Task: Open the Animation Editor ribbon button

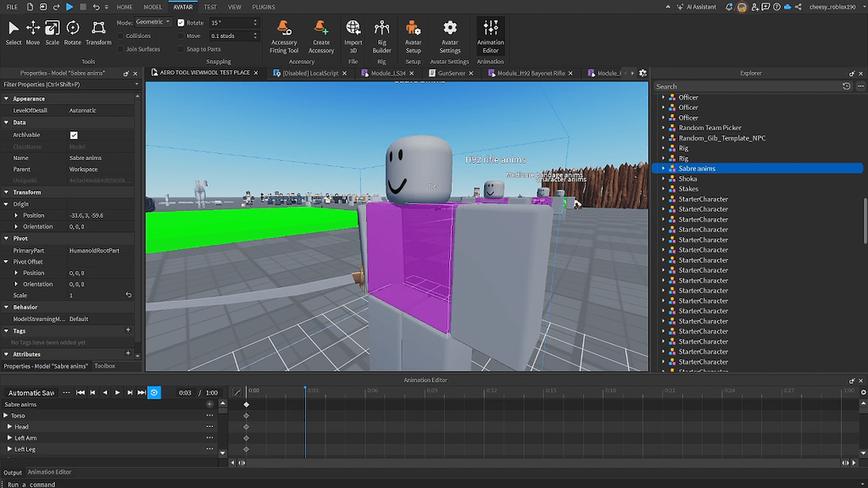Action: pos(491,36)
